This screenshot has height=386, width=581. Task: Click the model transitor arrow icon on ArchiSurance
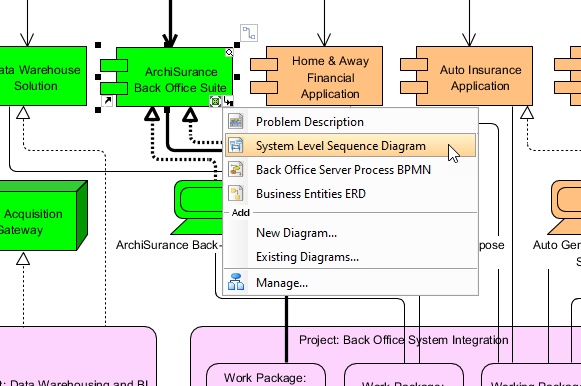pos(229,101)
